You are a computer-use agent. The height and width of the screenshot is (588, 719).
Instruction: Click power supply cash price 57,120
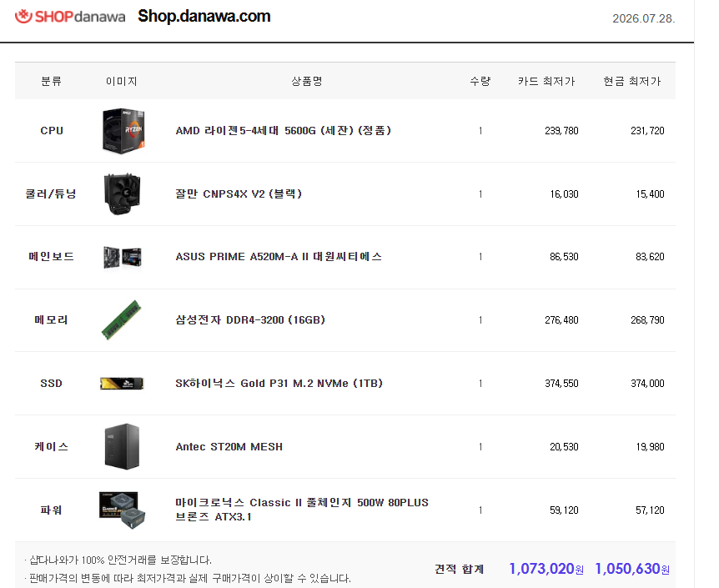(x=650, y=510)
